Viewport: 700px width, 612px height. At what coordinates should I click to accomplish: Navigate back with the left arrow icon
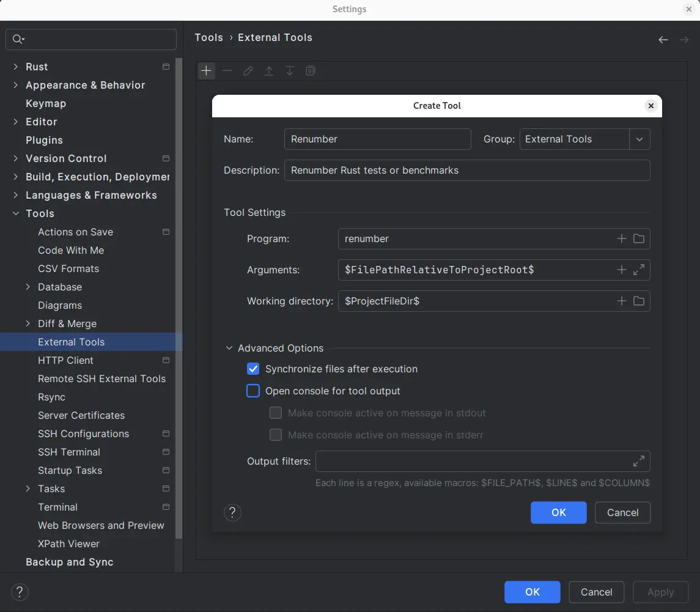[663, 40]
